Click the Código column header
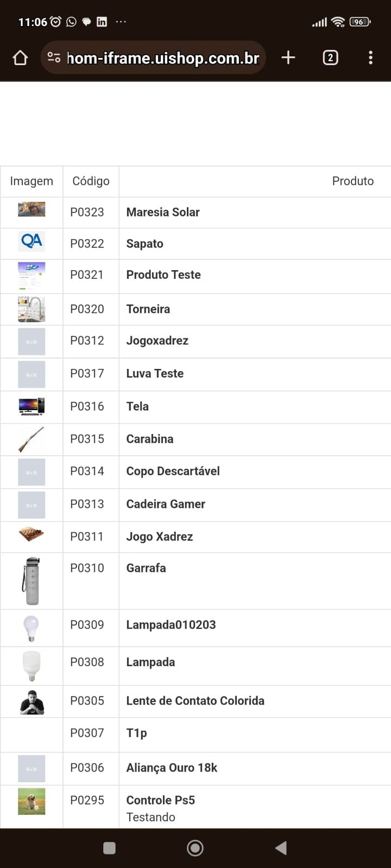391x868 pixels. click(x=91, y=181)
